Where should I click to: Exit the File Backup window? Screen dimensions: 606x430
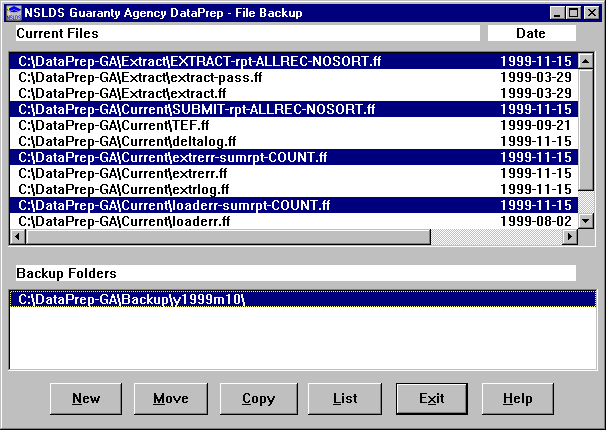432,399
